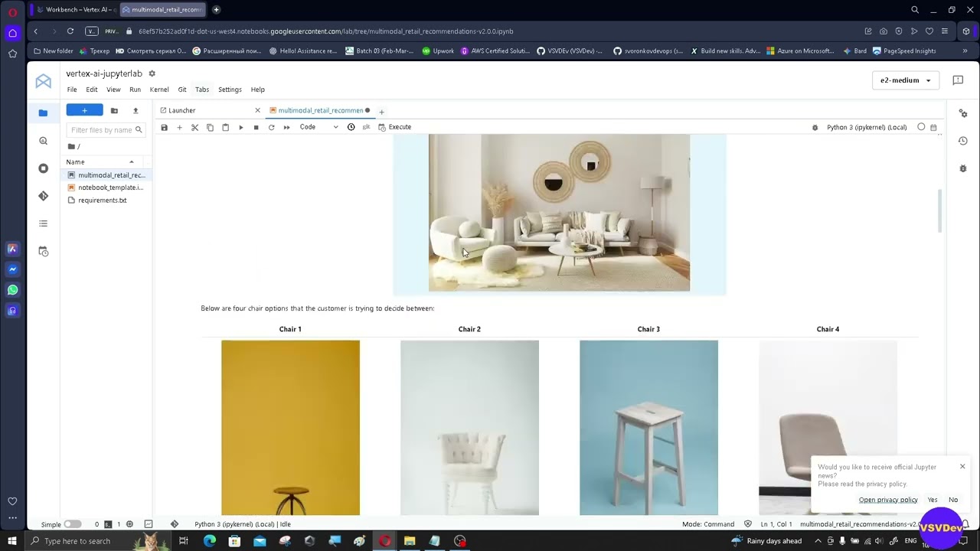Click the Chair 2 white armchair image
This screenshot has width=980, height=551.
(469, 428)
